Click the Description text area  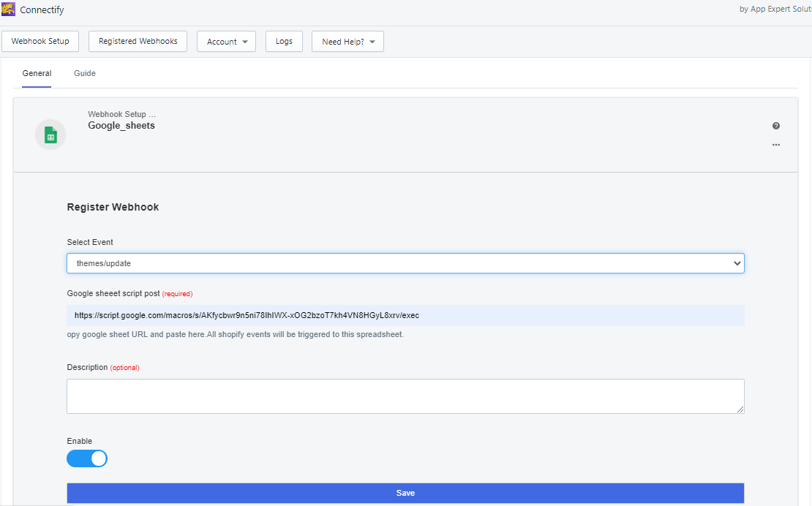[x=405, y=396]
